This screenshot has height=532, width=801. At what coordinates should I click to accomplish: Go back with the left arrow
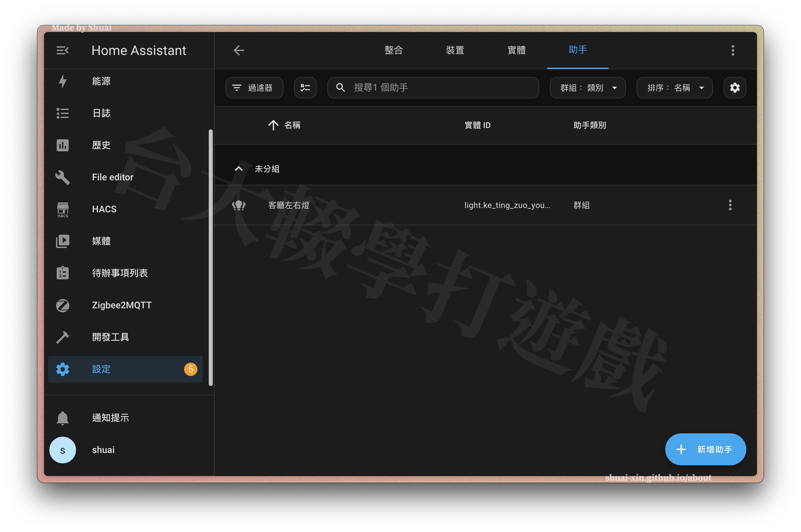click(x=239, y=51)
